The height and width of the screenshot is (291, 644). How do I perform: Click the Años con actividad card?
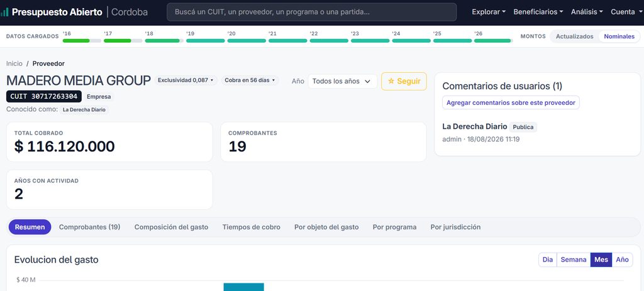point(109,190)
